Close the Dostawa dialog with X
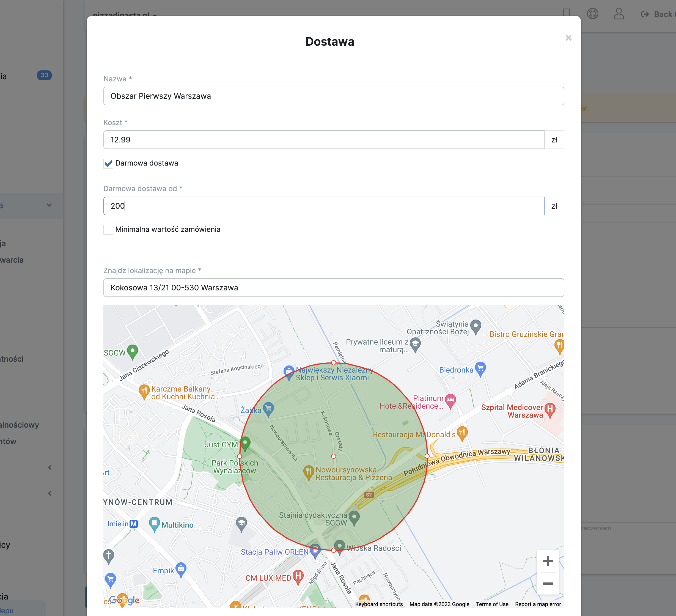Viewport: 676px width, 616px height. point(568,38)
